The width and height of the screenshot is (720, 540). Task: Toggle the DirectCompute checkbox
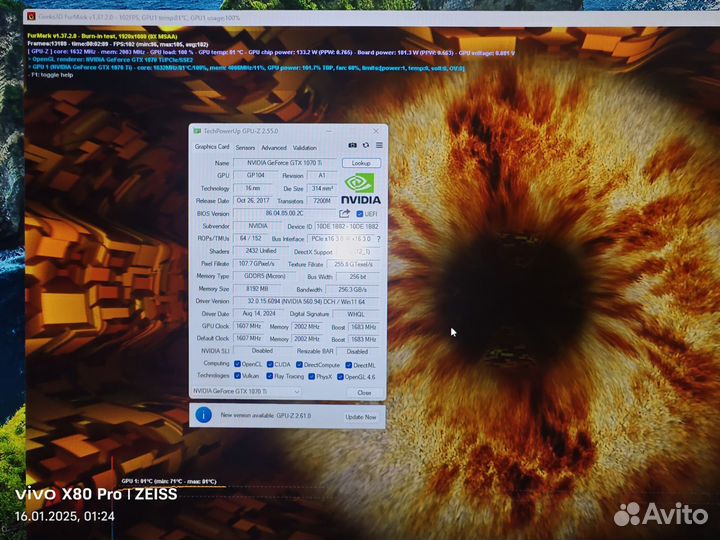tap(299, 365)
